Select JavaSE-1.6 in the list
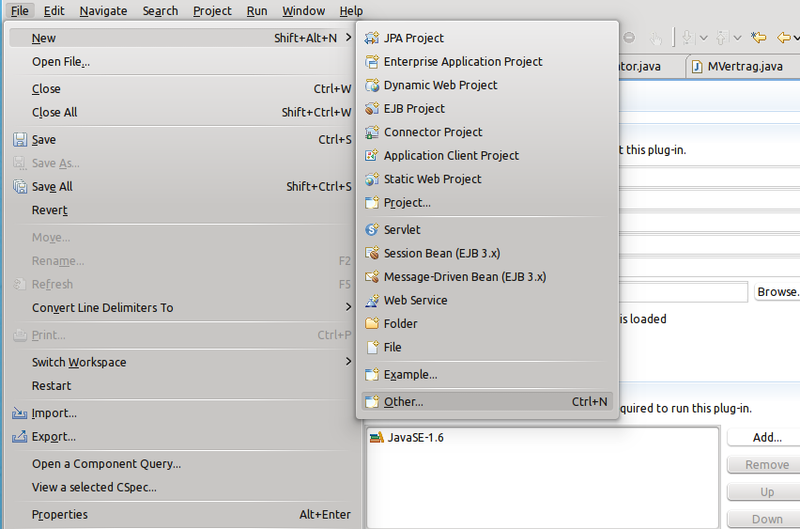 coord(415,437)
